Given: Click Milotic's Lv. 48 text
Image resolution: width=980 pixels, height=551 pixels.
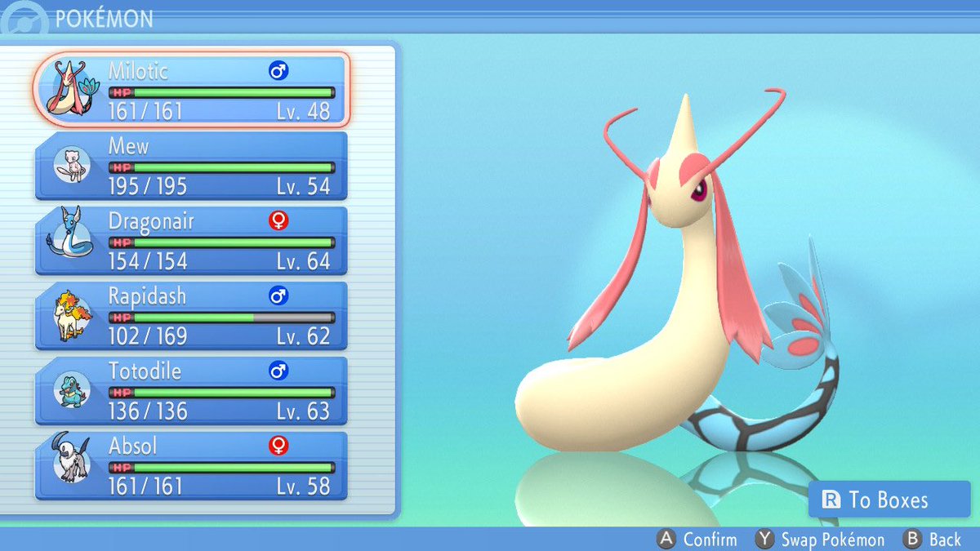Looking at the screenshot, I should 303,111.
